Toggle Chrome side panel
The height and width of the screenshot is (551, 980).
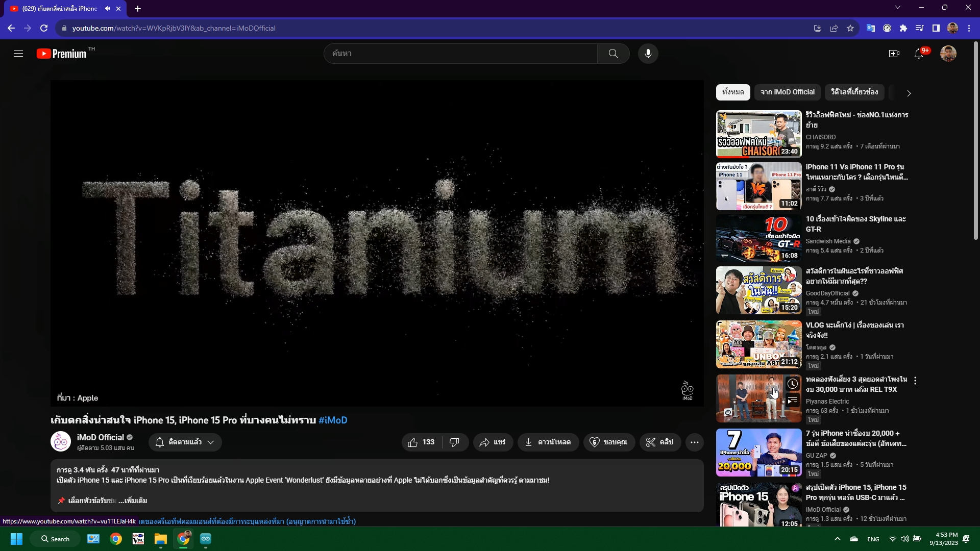click(x=936, y=28)
